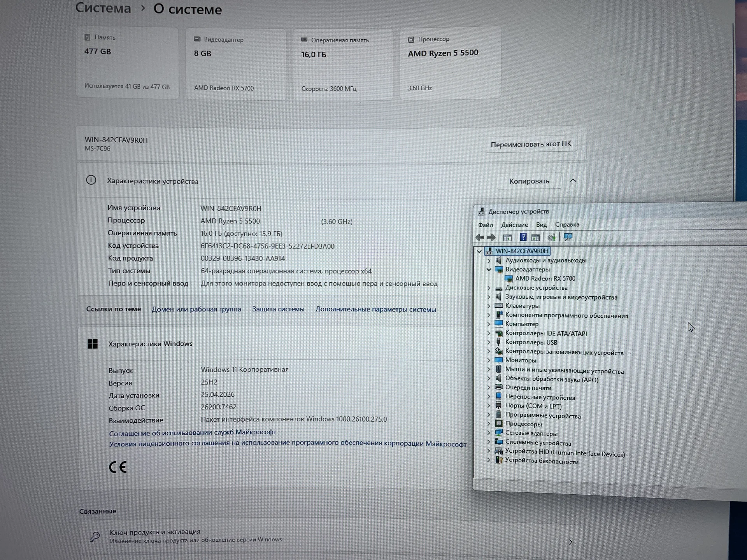Image resolution: width=747 pixels, height=560 pixels.
Task: Go to Система in the breadcrumb
Action: click(x=103, y=8)
